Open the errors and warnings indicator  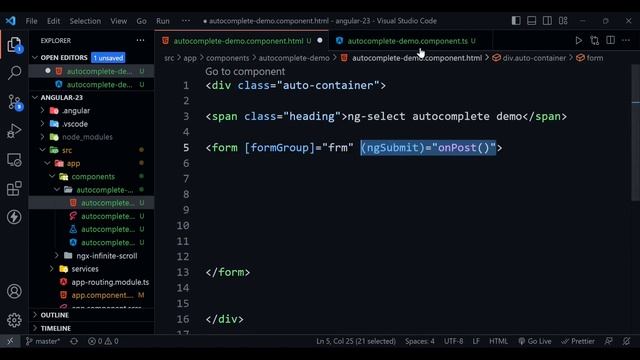pyautogui.click(x=103, y=341)
